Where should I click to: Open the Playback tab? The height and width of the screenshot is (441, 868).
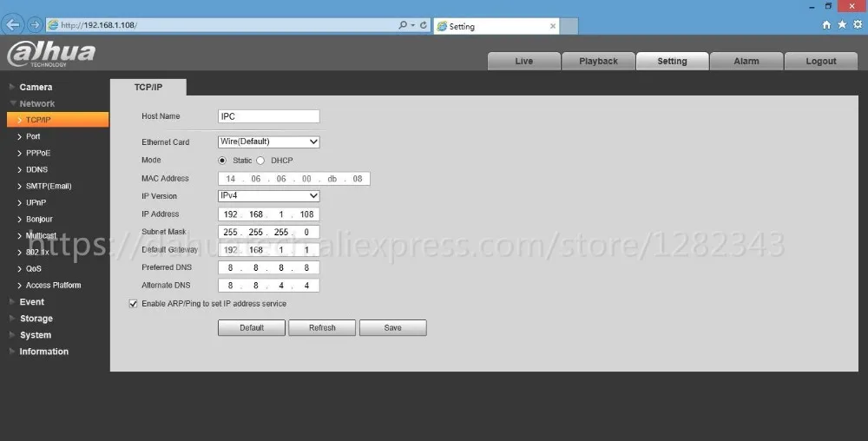(x=598, y=61)
